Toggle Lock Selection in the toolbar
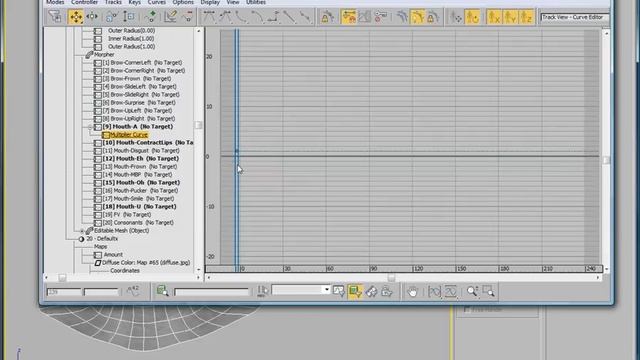Viewport: 640px width, 360px height. tap(327, 17)
